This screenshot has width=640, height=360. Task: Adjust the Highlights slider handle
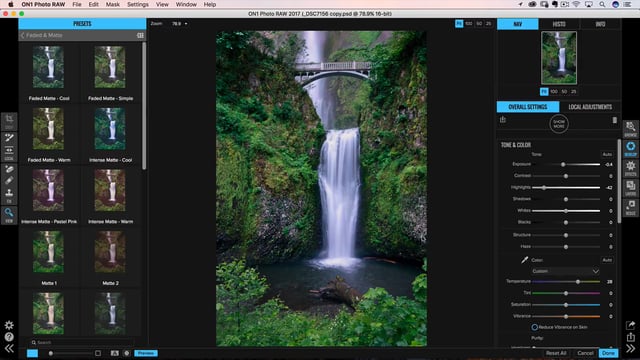pos(544,188)
